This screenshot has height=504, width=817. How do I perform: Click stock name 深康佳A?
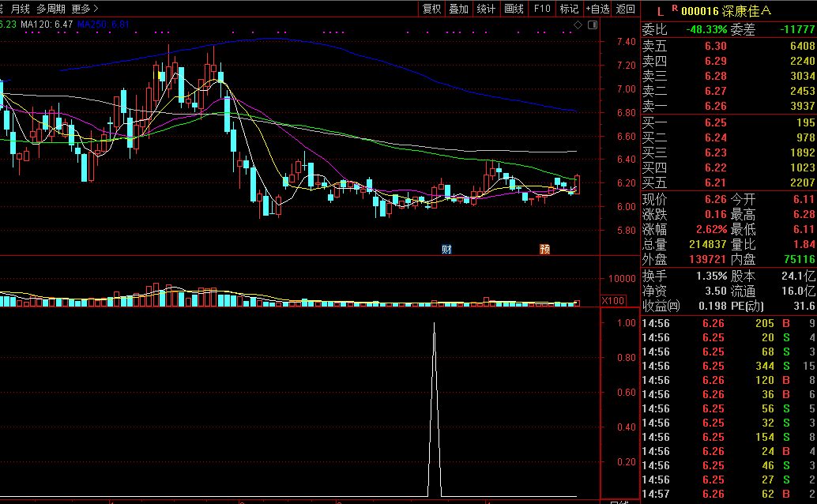(747, 11)
